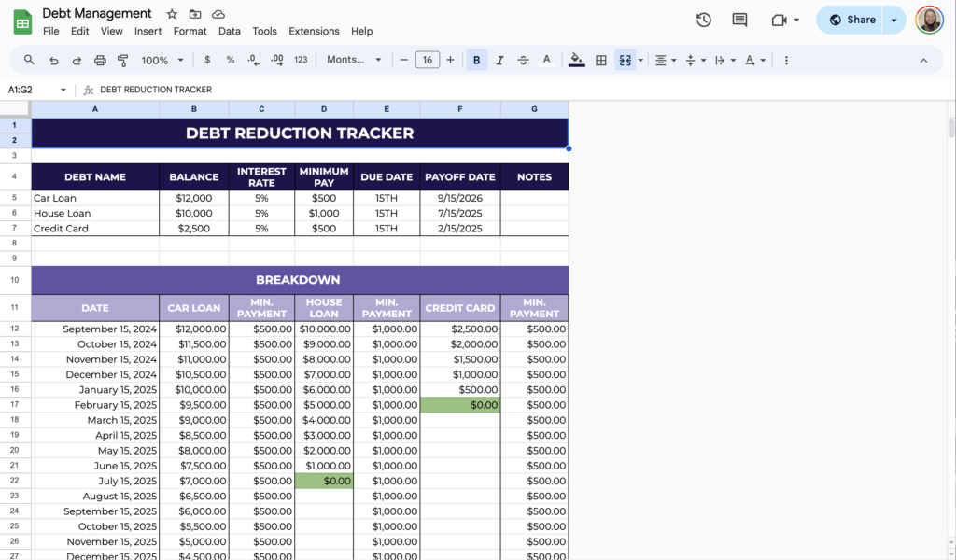Click the Undo arrow in toolbar
Screen dimensions: 956x560
coord(53,60)
